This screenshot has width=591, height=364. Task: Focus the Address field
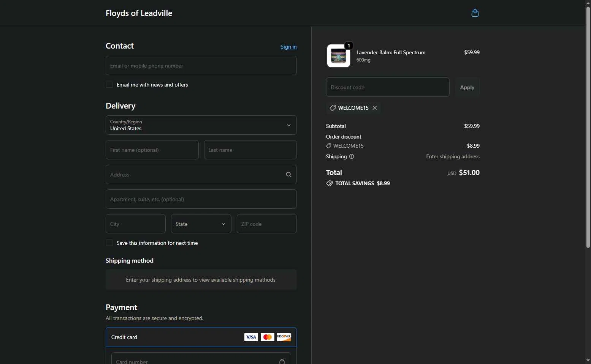(201, 175)
